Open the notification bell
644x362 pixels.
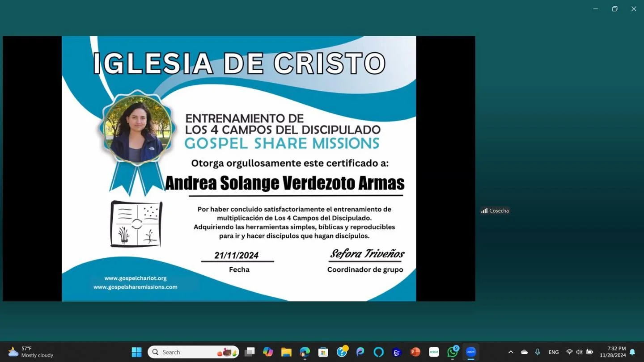[632, 352]
